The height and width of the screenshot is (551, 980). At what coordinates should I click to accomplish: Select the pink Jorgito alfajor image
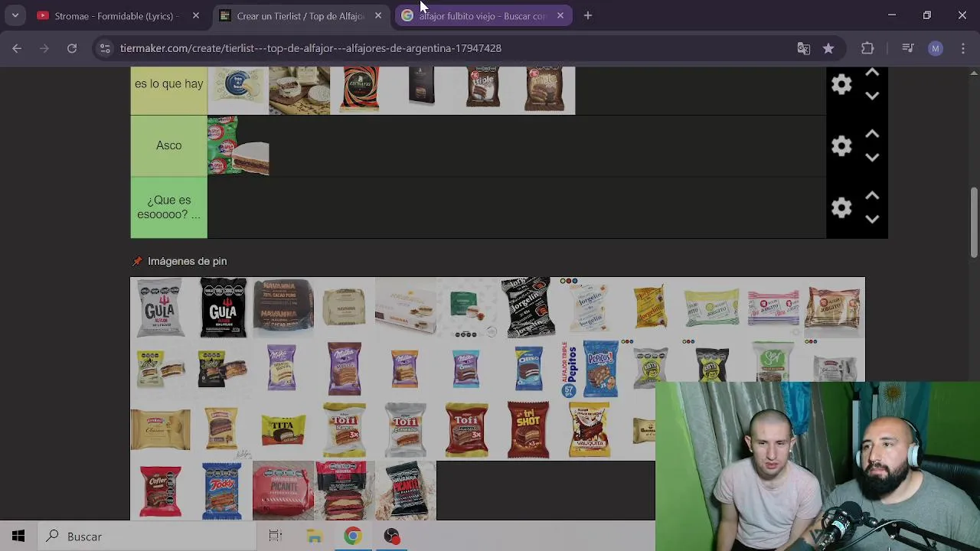pos(773,308)
